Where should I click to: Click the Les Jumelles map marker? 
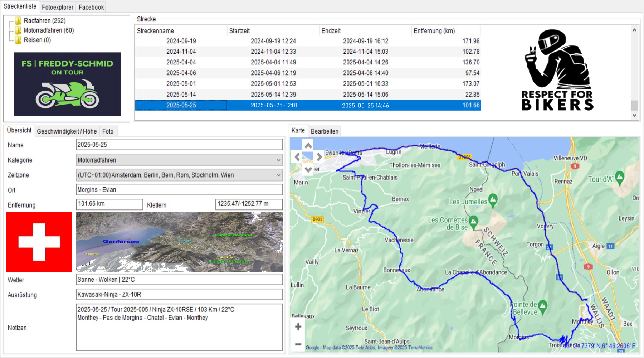493,200
